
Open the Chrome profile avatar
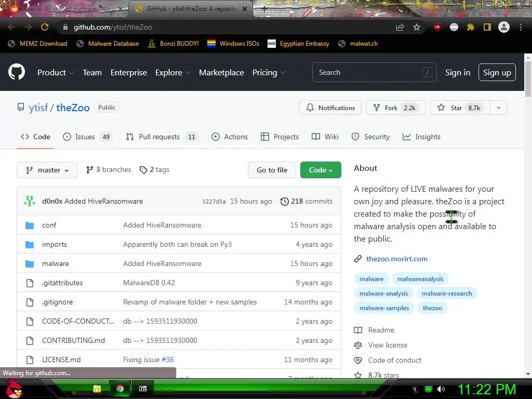(x=504, y=27)
